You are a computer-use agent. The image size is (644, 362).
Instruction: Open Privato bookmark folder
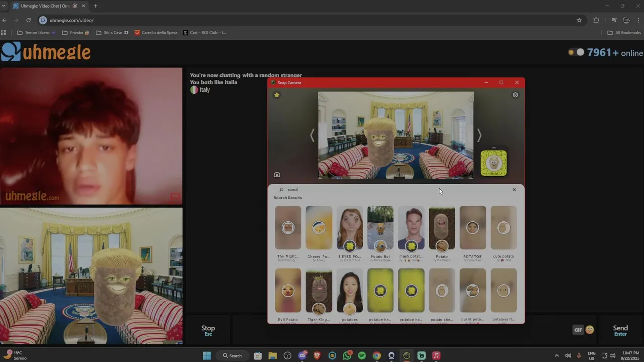pos(75,33)
